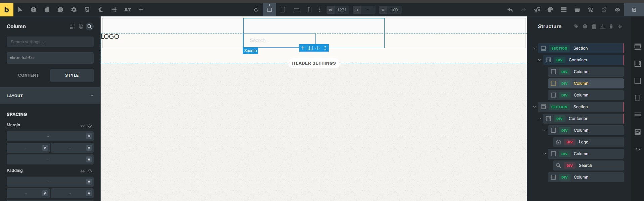644x201 pixels.
Task: Open revision history clock icon
Action: coord(60,10)
